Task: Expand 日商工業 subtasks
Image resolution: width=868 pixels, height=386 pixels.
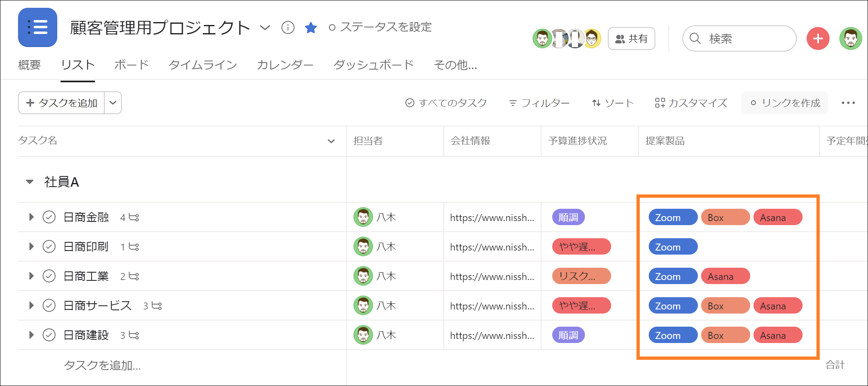Action: pos(31,276)
